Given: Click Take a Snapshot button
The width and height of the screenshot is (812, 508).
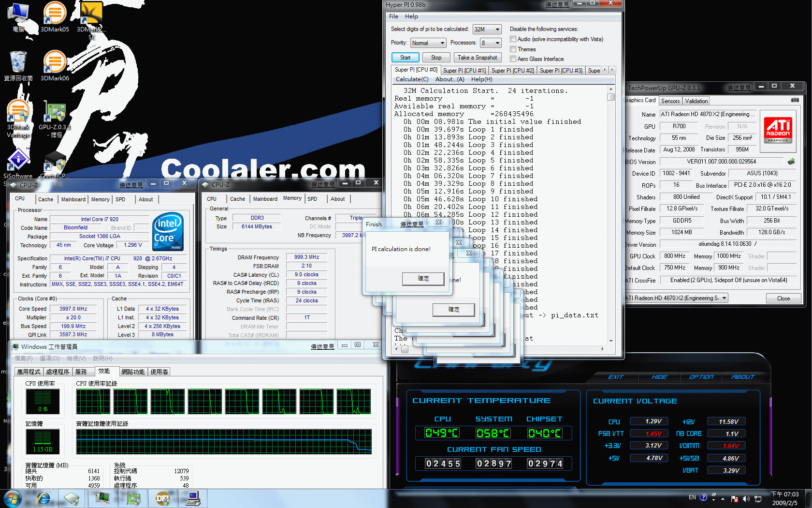Looking at the screenshot, I should pos(477,58).
